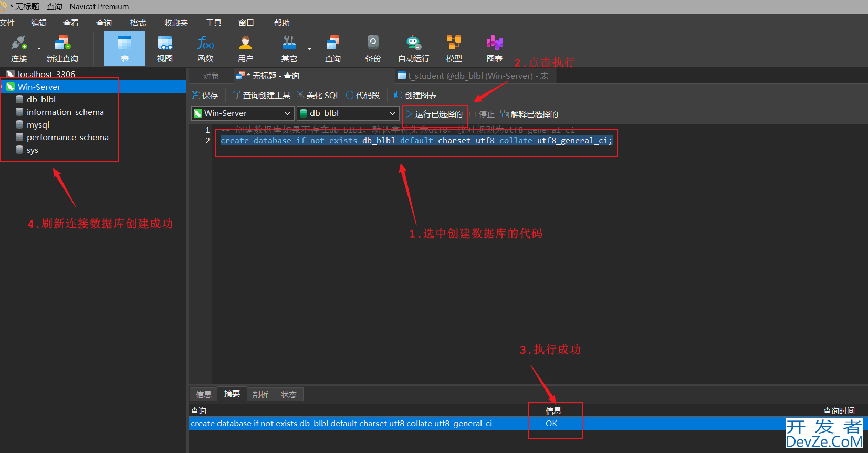This screenshot has width=868, height=453.
Task: Click Explain Selected (解释已选择的)
Action: (x=529, y=114)
